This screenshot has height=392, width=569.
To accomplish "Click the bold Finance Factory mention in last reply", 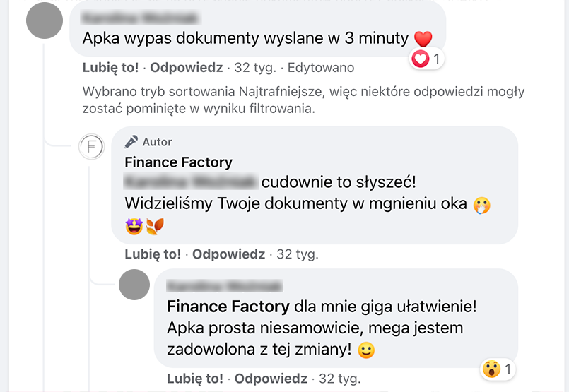I will click(228, 307).
